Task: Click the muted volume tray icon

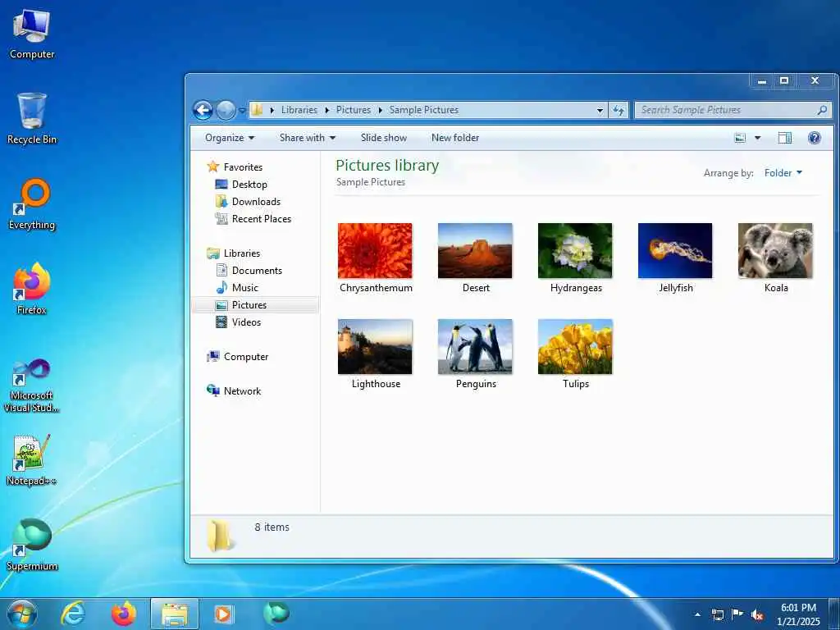Action: [757, 614]
